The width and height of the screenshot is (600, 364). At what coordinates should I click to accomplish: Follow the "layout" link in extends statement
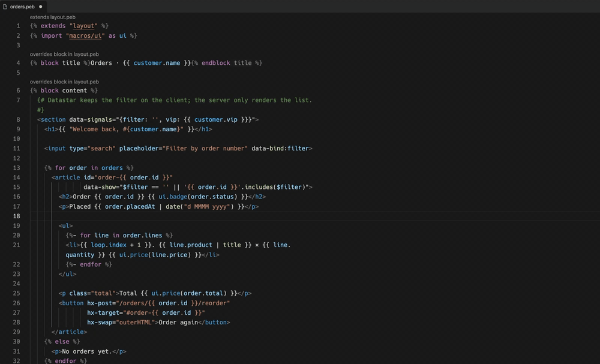tap(83, 26)
